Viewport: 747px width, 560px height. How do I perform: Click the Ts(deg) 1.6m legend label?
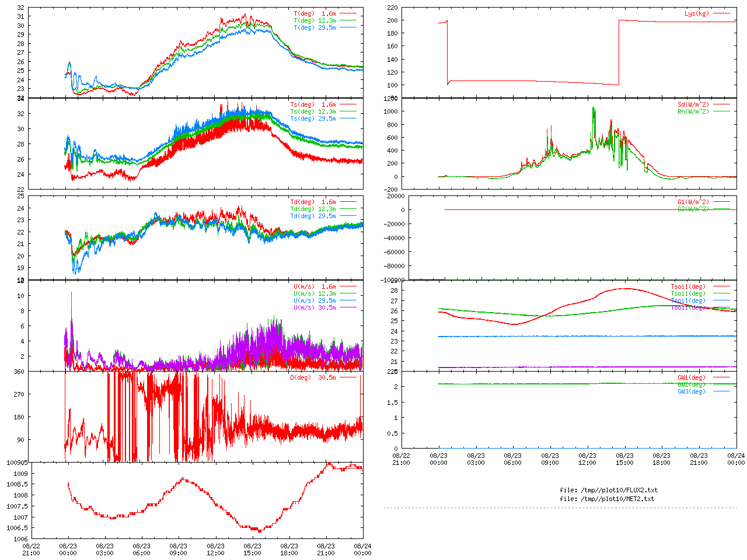(x=313, y=105)
